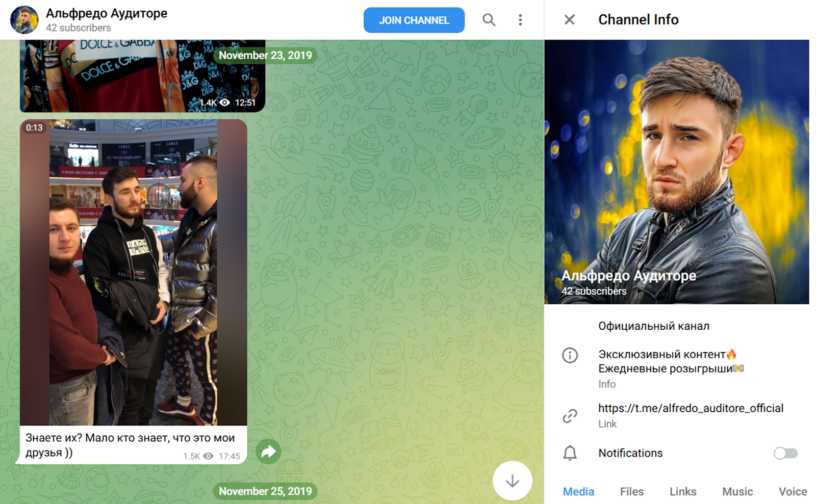Switch to the Files tab

(x=631, y=491)
